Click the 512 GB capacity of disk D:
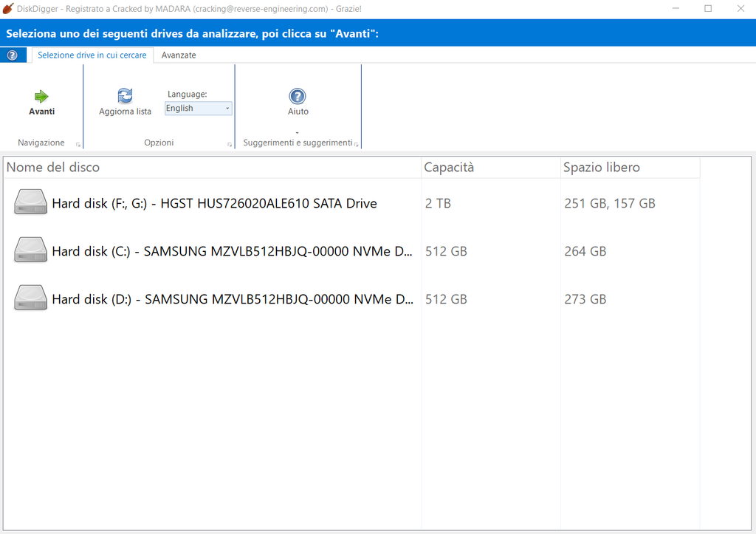The width and height of the screenshot is (756, 534). click(x=446, y=299)
